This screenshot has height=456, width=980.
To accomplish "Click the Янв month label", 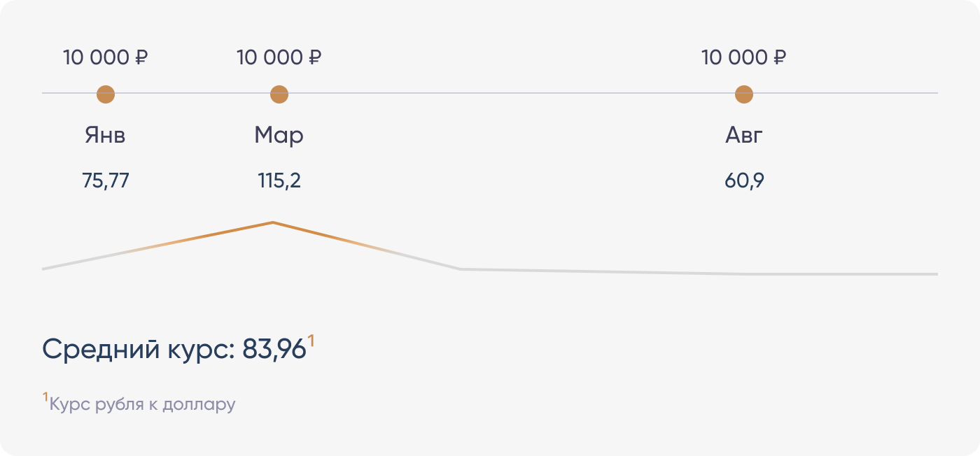I will point(106,135).
